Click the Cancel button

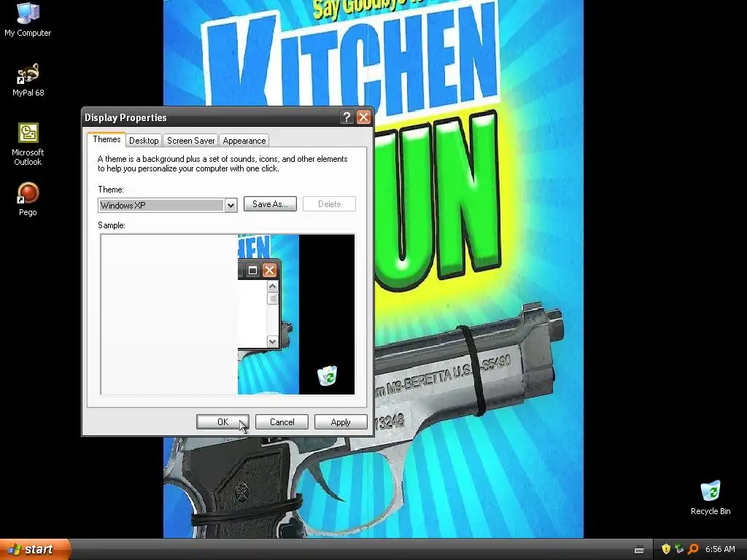point(282,422)
